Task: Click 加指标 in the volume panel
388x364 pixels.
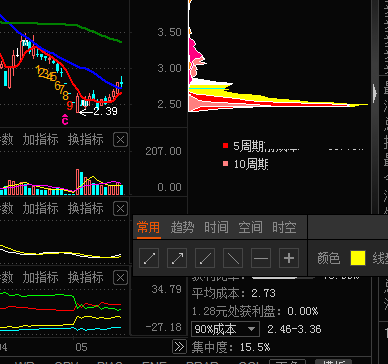Action: [40, 140]
